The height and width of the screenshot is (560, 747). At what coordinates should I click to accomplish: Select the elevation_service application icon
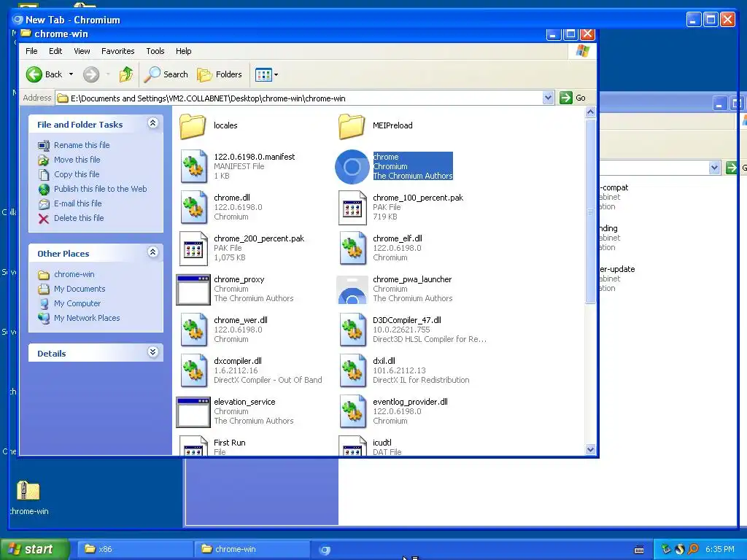point(193,412)
